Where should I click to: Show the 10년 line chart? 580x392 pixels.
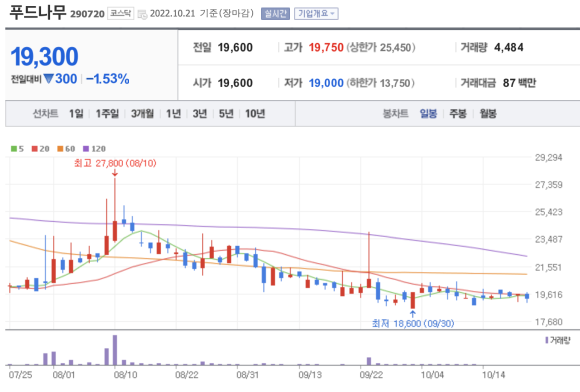pyautogui.click(x=255, y=114)
